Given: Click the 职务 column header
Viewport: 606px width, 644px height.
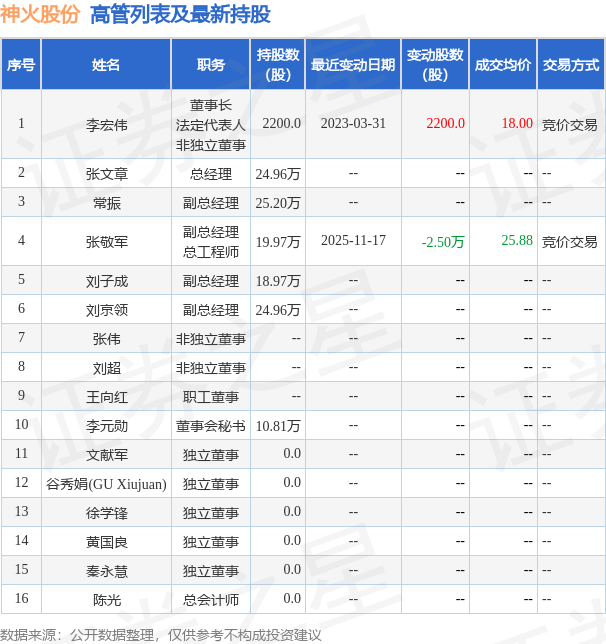Looking at the screenshot, I should (x=211, y=64).
